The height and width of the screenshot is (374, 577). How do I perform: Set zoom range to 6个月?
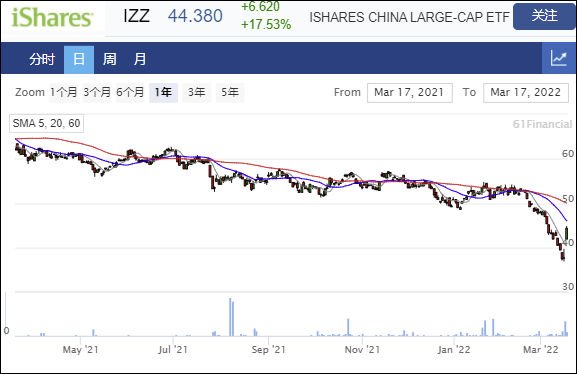pyautogui.click(x=130, y=92)
